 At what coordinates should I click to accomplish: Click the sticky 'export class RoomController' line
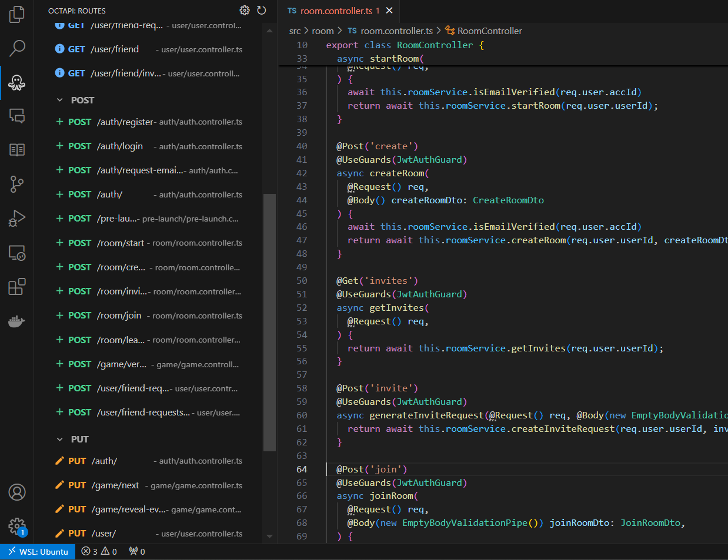click(405, 45)
